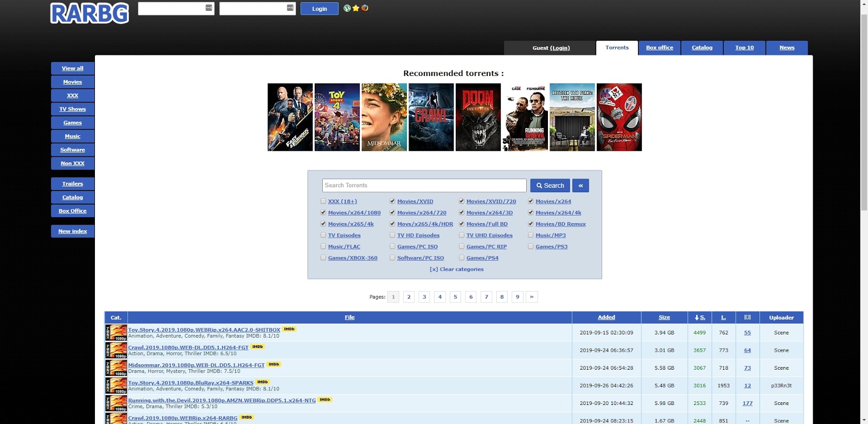Image resolution: width=868 pixels, height=424 pixels.
Task: Click the Firefox icon in header
Action: click(x=365, y=8)
